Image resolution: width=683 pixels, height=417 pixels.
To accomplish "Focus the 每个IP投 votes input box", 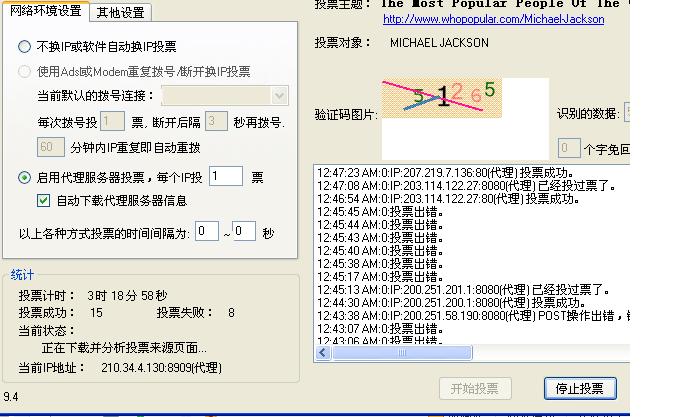I will [x=226, y=177].
